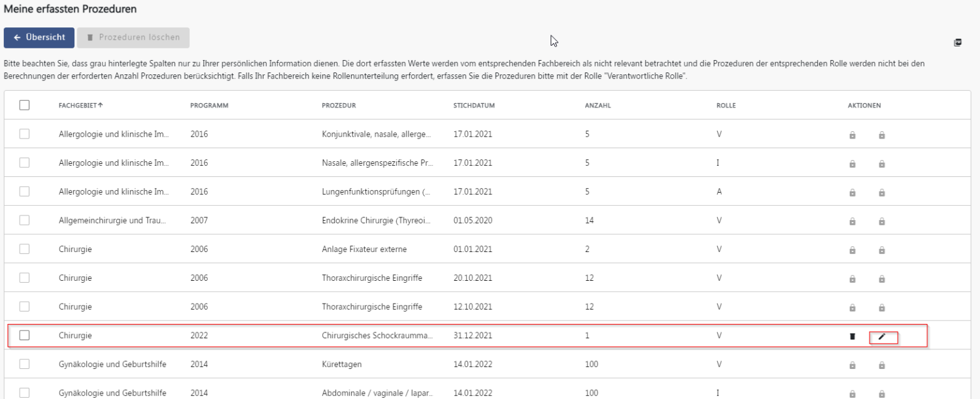Click the date 31.12.2021
The height and width of the screenshot is (399, 980).
tap(473, 336)
